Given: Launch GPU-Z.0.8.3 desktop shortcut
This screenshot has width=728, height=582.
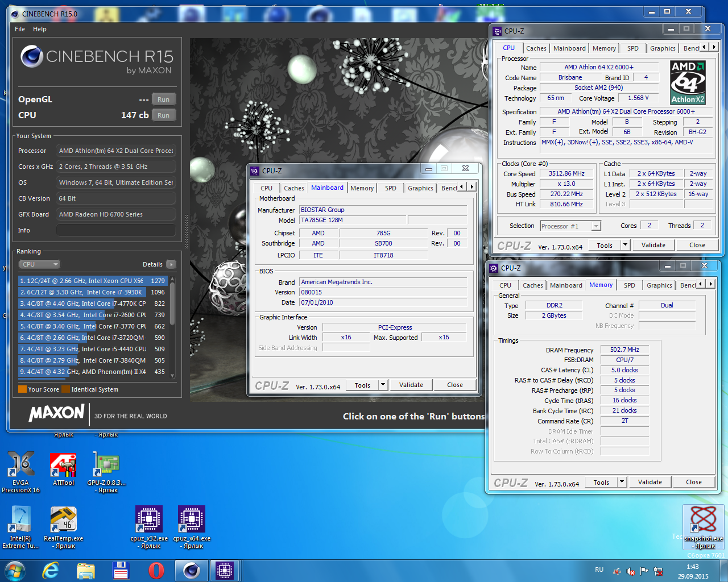Looking at the screenshot, I should point(106,472).
